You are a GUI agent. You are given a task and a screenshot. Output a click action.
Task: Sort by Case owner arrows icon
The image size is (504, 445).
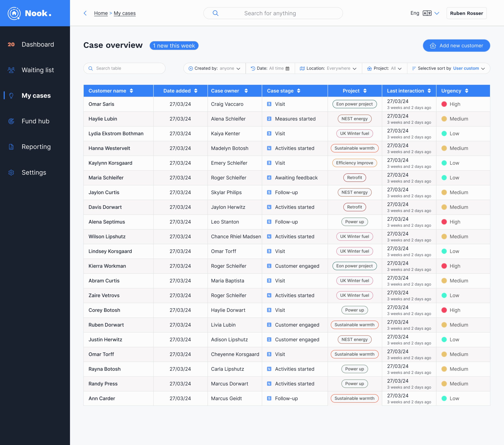pos(246,91)
